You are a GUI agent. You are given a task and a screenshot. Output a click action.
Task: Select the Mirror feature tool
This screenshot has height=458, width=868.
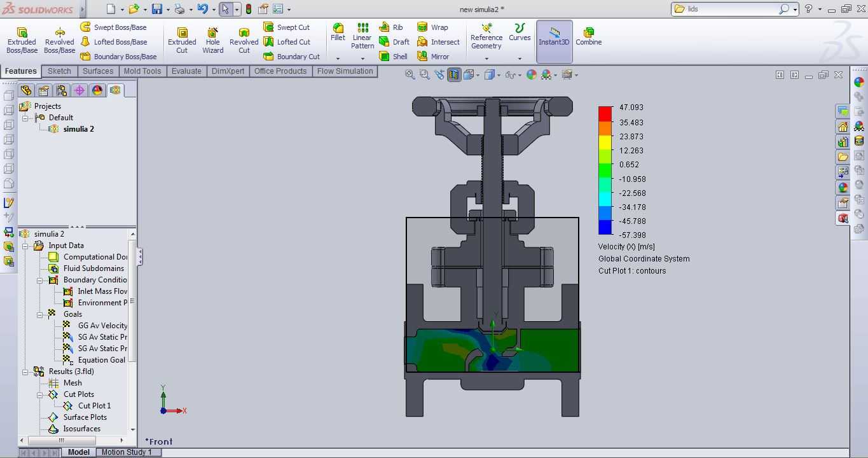pyautogui.click(x=433, y=57)
